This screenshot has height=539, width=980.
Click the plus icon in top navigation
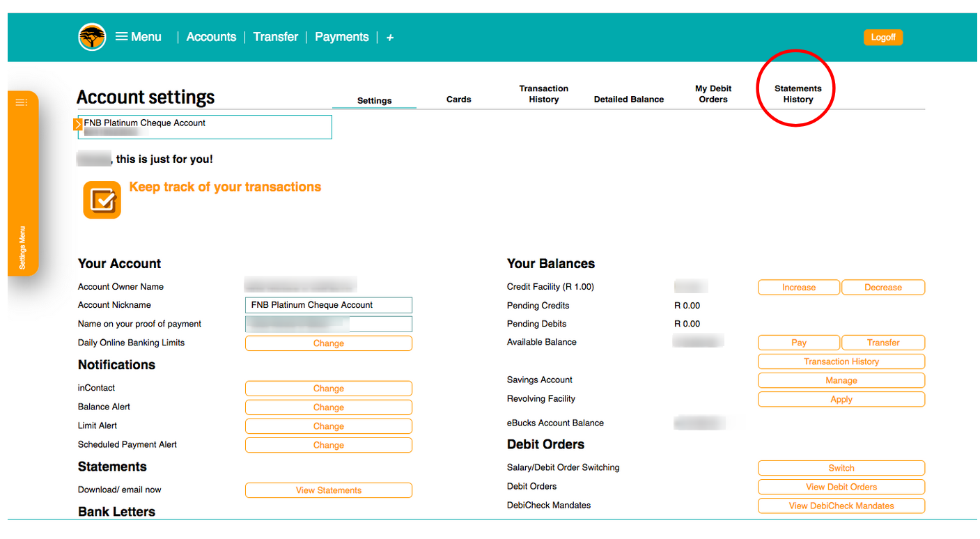[390, 38]
